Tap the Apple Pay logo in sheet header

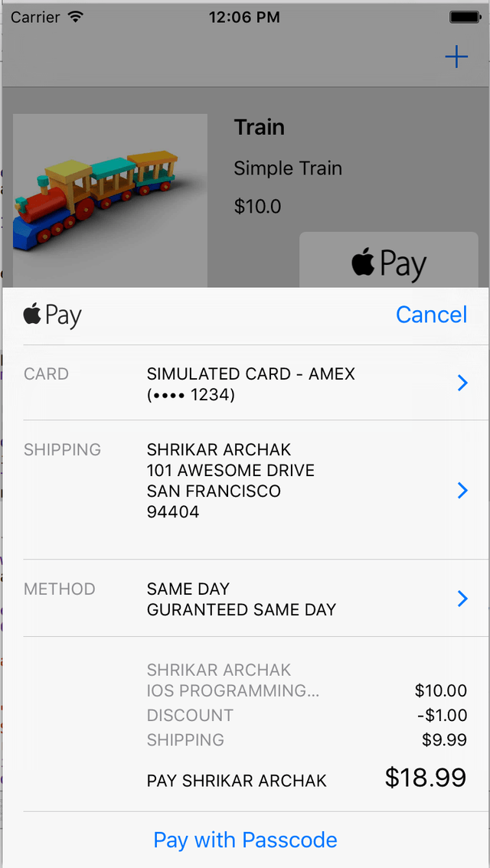(53, 315)
